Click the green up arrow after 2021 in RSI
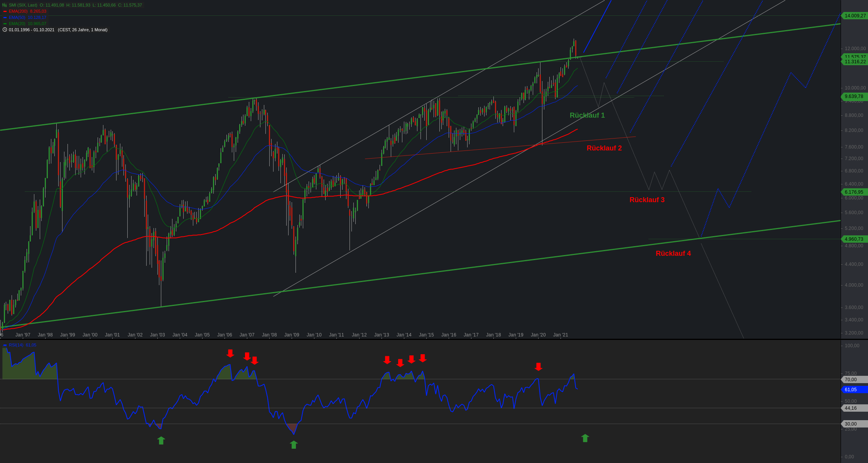The width and height of the screenshot is (868, 463). [585, 438]
